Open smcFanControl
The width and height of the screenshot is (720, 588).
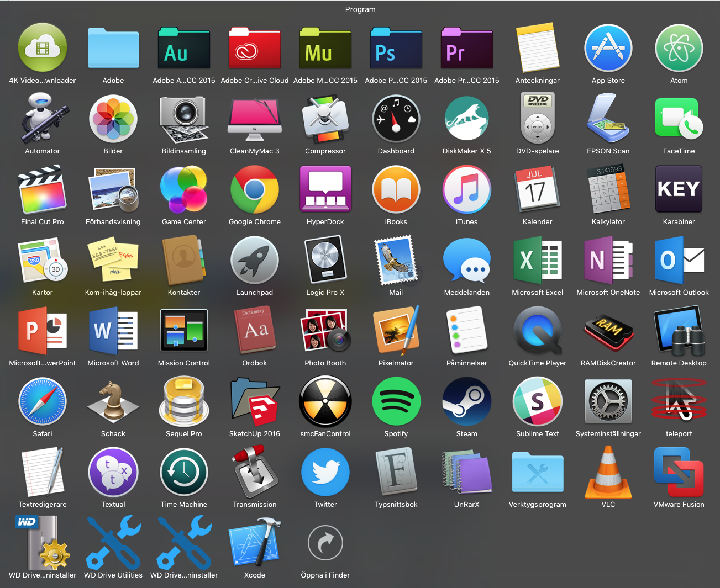tap(325, 401)
